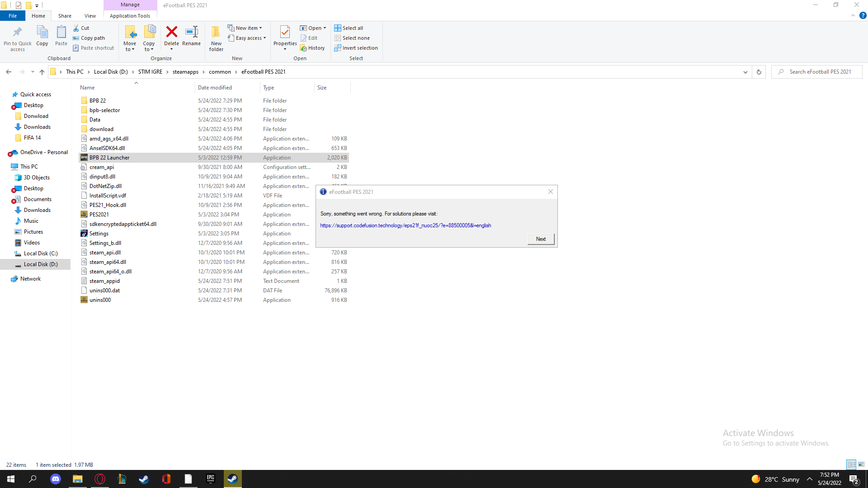Click the Rename icon in ribbon
Viewport: 868px width, 488px height.
point(192,32)
